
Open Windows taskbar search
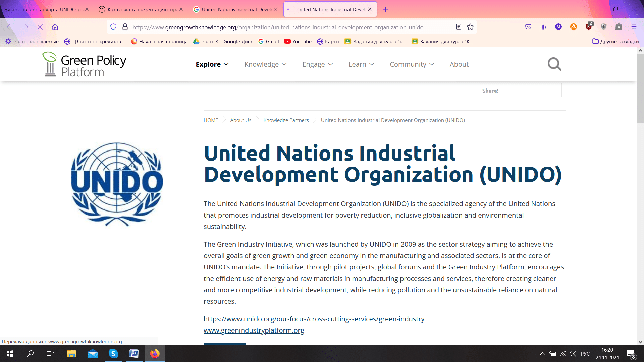[x=30, y=354]
